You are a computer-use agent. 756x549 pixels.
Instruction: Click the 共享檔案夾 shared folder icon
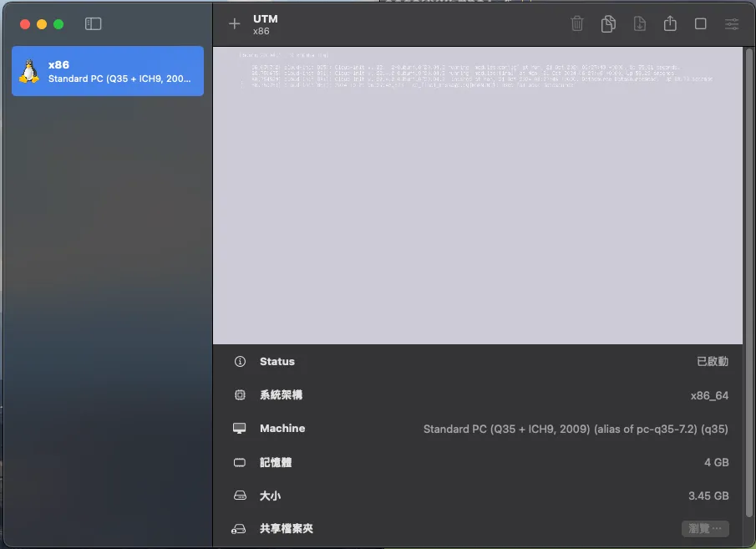click(x=241, y=529)
